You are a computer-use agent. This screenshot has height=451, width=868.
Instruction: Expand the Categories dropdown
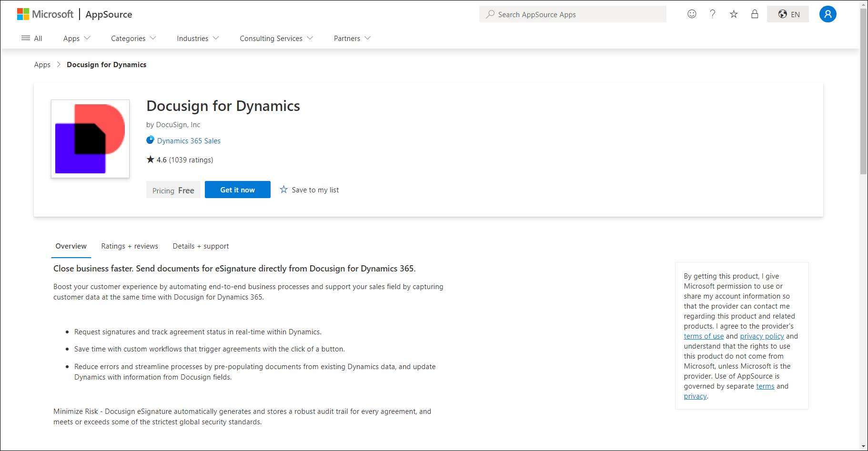pyautogui.click(x=133, y=38)
